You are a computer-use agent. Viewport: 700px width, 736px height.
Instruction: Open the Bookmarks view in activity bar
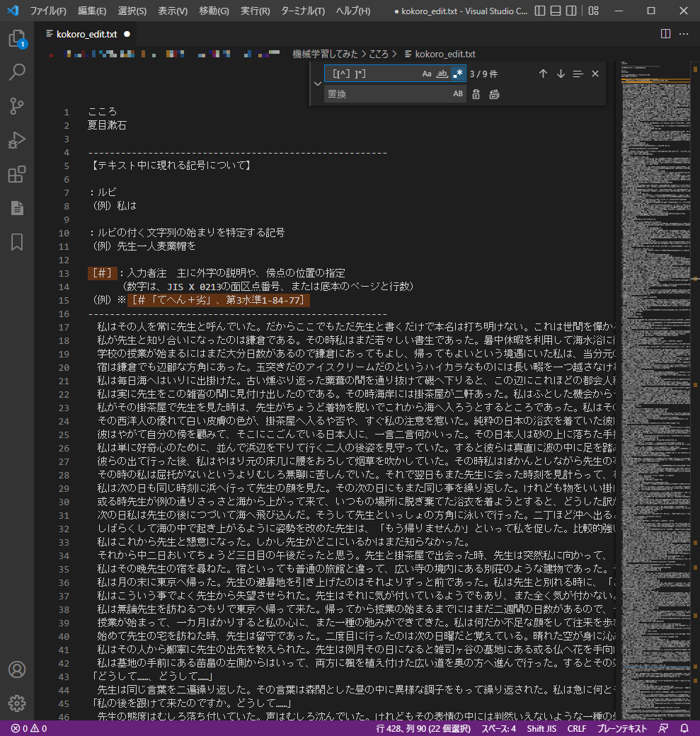(17, 242)
